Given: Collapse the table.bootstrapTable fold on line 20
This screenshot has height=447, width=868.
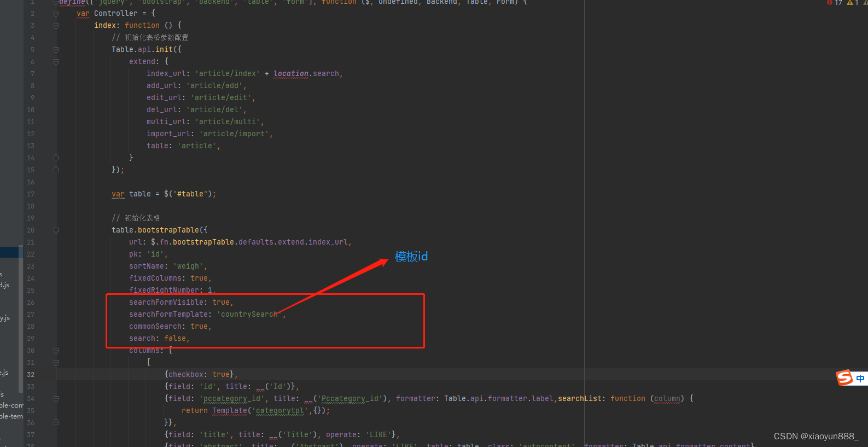Looking at the screenshot, I should click(x=56, y=230).
